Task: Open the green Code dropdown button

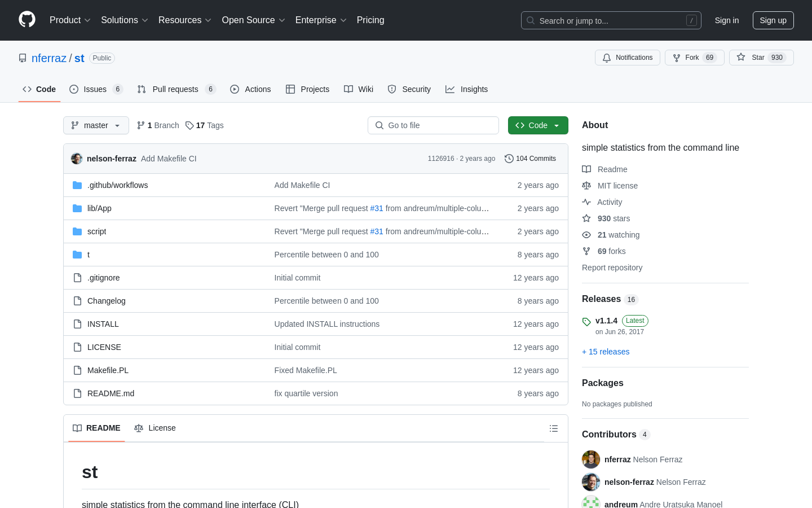Action: tap(538, 125)
